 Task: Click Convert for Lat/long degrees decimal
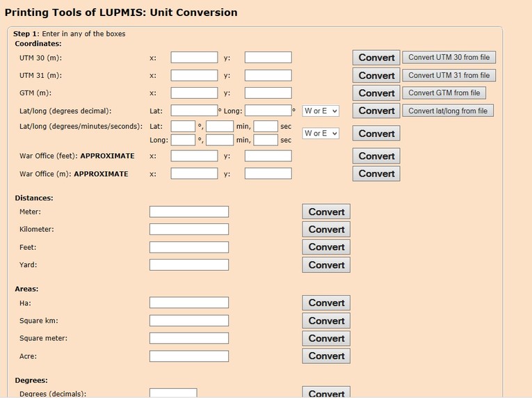coord(376,111)
